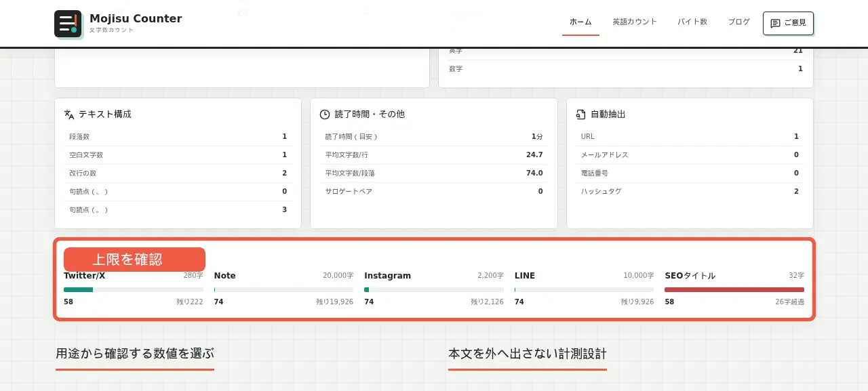Select the サロゲートペア row label

[x=349, y=192]
